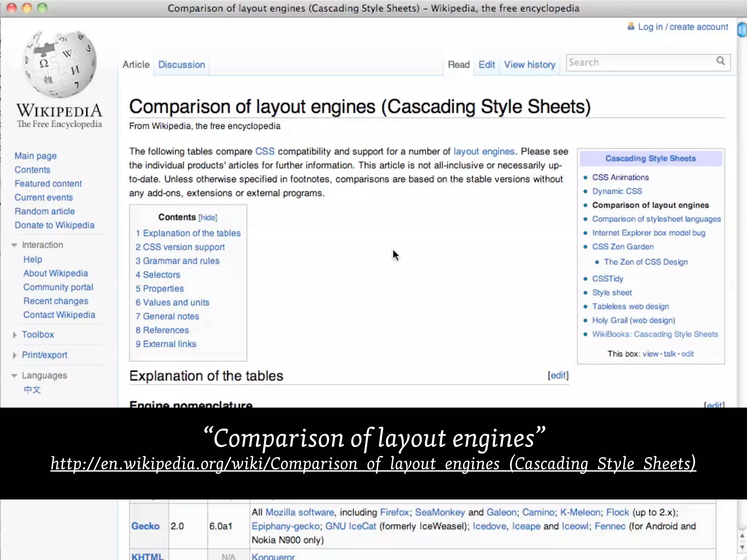Jump to 8 References section
This screenshot has width=747, height=560.
pos(162,330)
